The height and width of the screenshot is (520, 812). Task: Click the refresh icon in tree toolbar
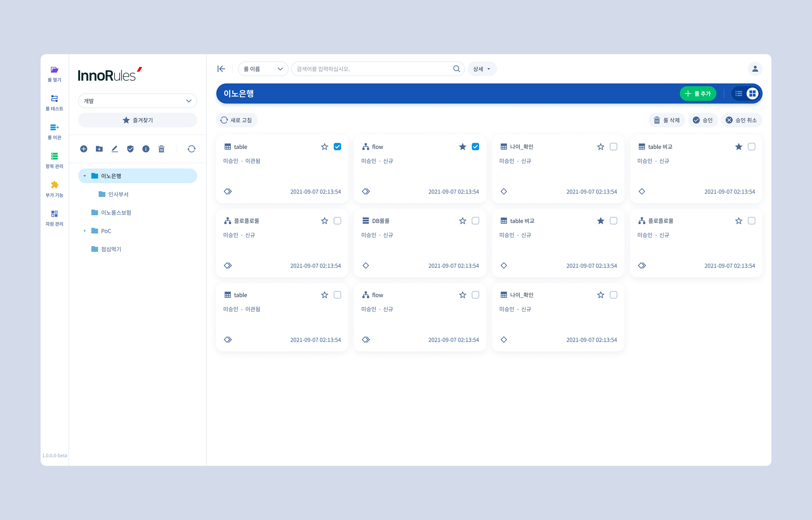(x=191, y=149)
